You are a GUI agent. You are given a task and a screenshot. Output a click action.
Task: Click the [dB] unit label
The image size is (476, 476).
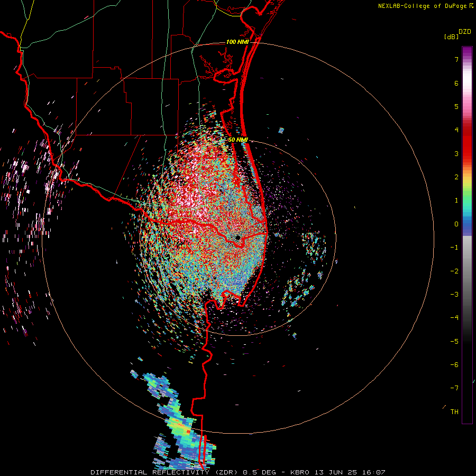451,36
